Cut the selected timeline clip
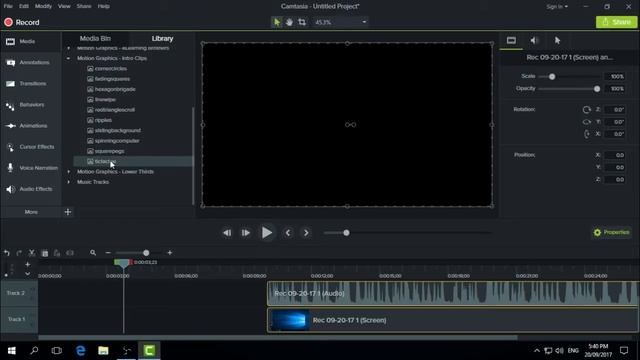This screenshot has height=360, width=640. coord(32,253)
